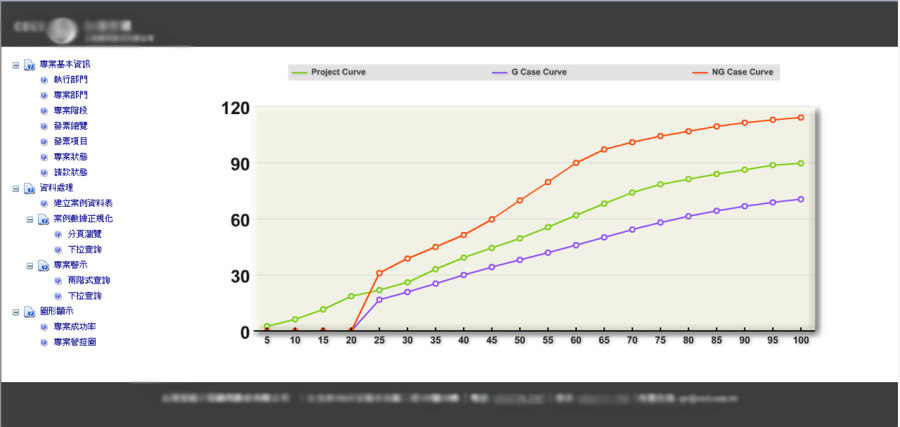Collapse the 專案基本資訊 tree node
Viewport: 900px width, 427px height.
click(16, 64)
